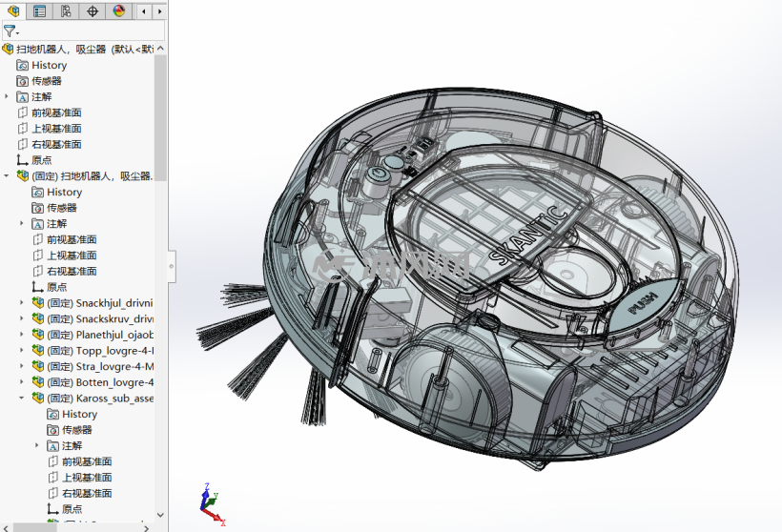
Task: Open the DisplayManager tab
Action: [x=118, y=11]
